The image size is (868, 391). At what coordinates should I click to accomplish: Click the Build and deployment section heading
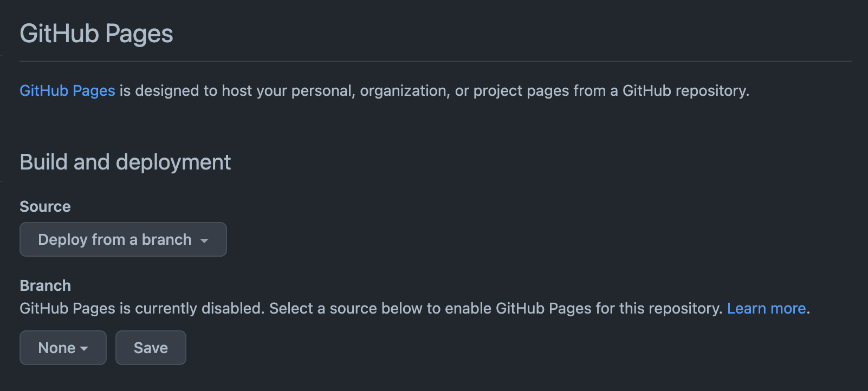(x=125, y=162)
